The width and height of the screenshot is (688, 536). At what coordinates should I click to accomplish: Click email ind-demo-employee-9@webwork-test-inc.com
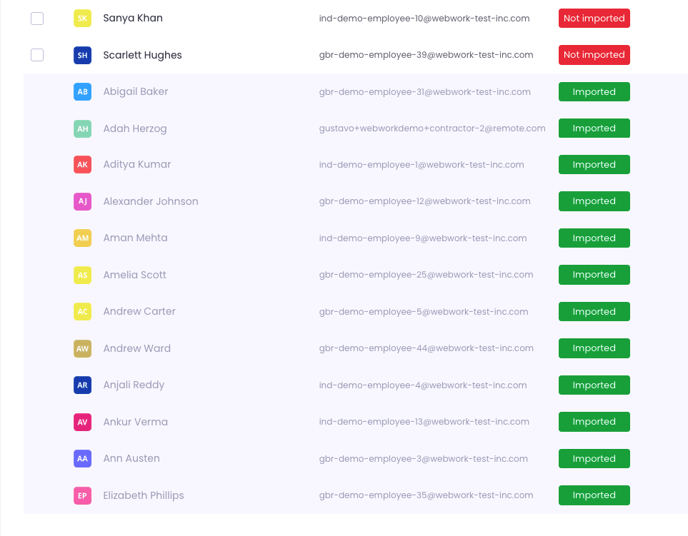click(423, 238)
